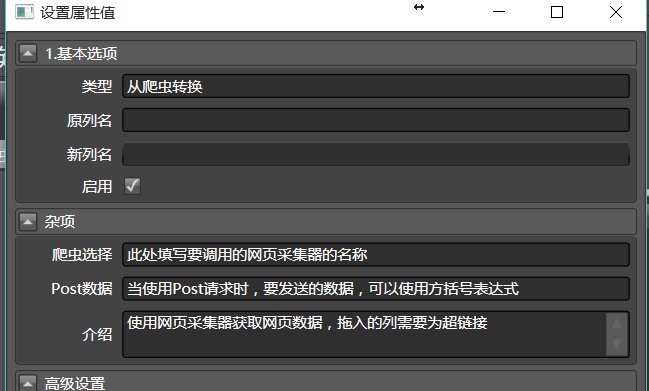Maximize the 设置属性值 window

557,12
